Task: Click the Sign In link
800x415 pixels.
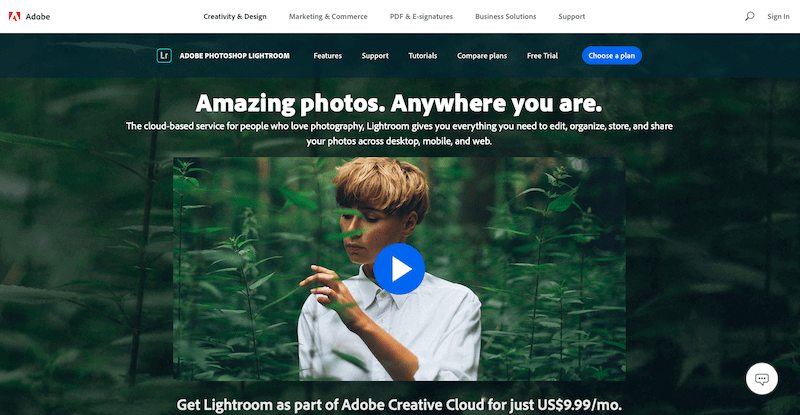Action: (778, 16)
